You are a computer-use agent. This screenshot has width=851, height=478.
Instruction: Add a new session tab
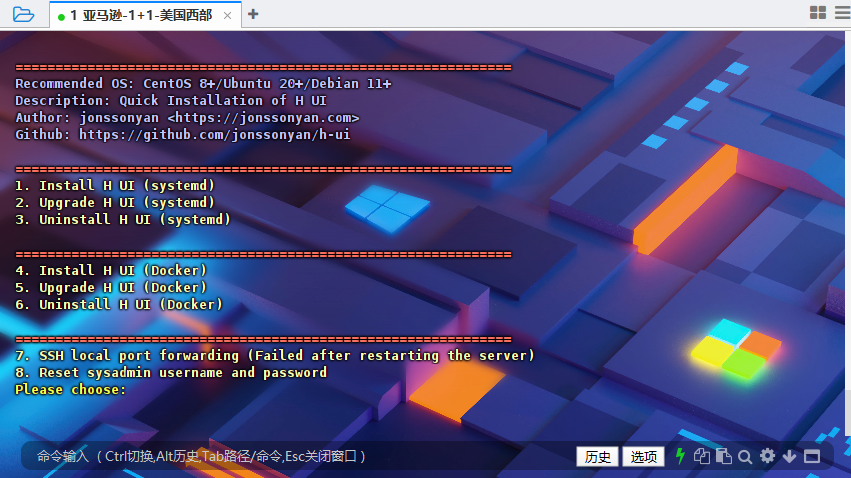tap(253, 14)
